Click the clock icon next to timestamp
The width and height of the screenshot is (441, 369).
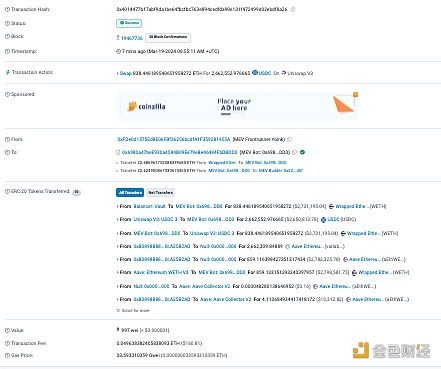[x=118, y=51]
